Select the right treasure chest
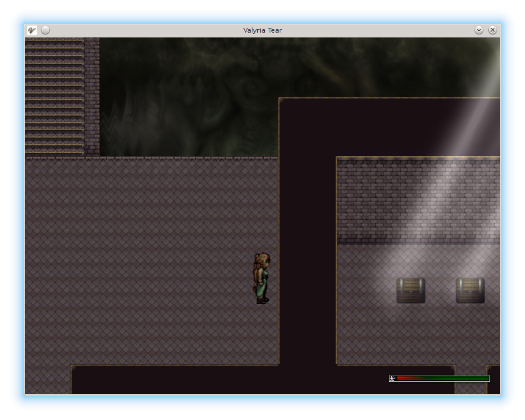The image size is (525, 420). (470, 290)
